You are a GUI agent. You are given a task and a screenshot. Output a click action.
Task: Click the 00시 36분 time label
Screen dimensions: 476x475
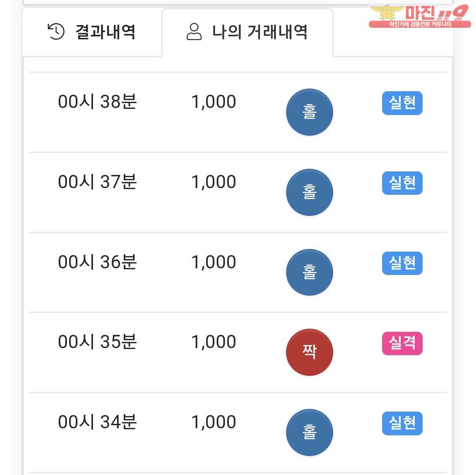coord(97,262)
